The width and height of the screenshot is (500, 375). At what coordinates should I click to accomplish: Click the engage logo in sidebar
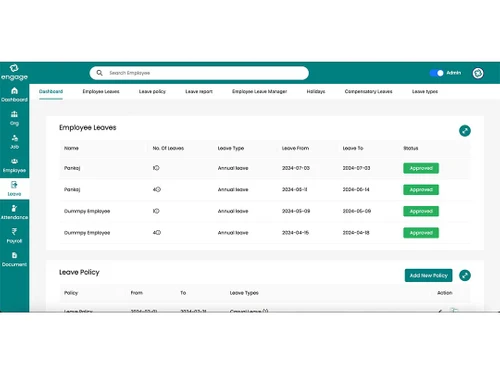point(14,72)
